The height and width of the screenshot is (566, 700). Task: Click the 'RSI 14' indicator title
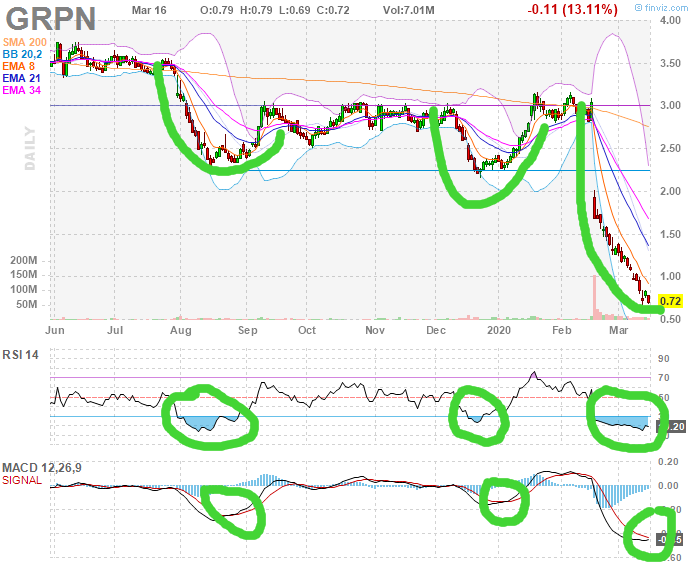pyautogui.click(x=20, y=355)
